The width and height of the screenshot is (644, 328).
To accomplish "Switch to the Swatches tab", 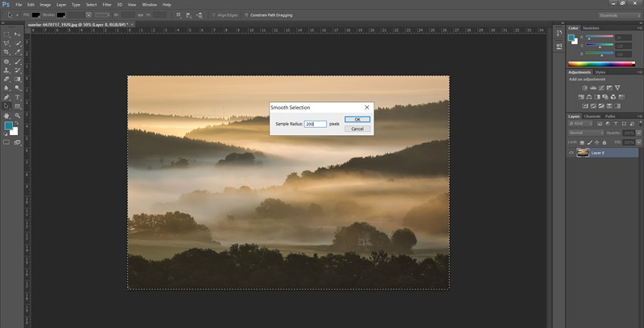I will pyautogui.click(x=592, y=28).
